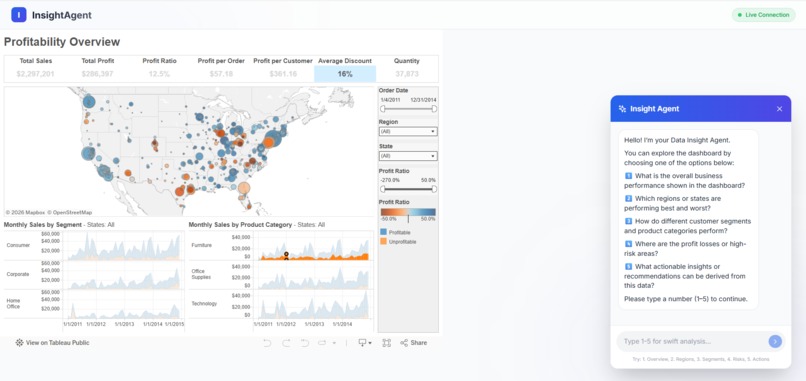This screenshot has height=381, width=806.
Task: Choose chat option 2 about regions or states
Action: tap(673, 203)
